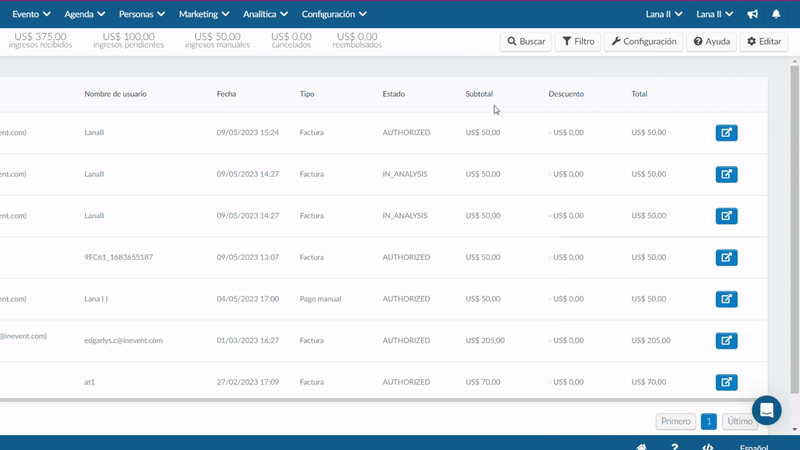This screenshot has height=450, width=800.
Task: Click the code brackets icon in the footer
Action: [x=708, y=447]
